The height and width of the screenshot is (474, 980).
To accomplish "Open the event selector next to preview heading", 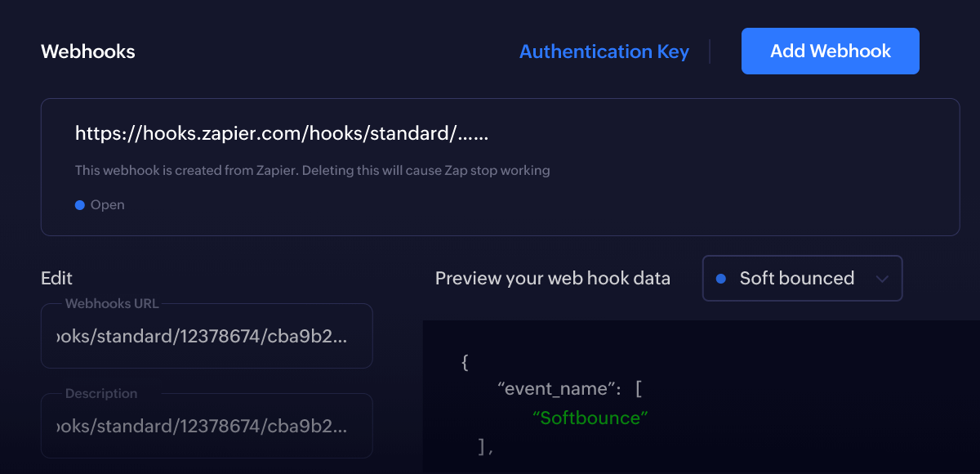I will 802,278.
